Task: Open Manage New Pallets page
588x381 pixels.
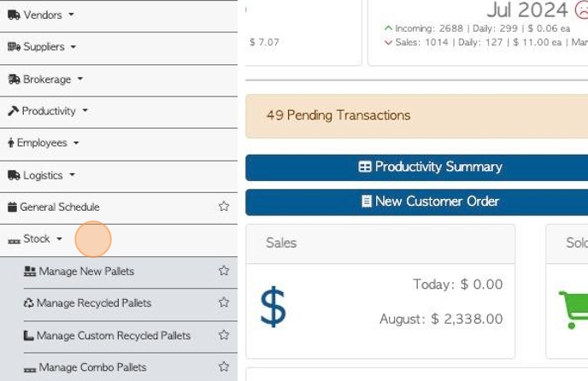Action: 85,271
